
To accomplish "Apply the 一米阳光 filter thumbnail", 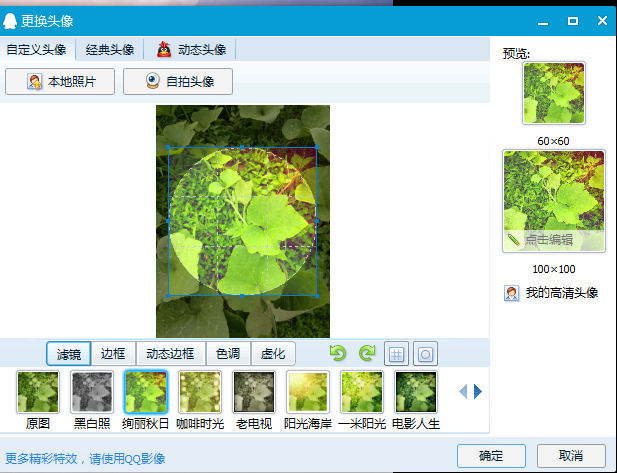I will point(362,392).
